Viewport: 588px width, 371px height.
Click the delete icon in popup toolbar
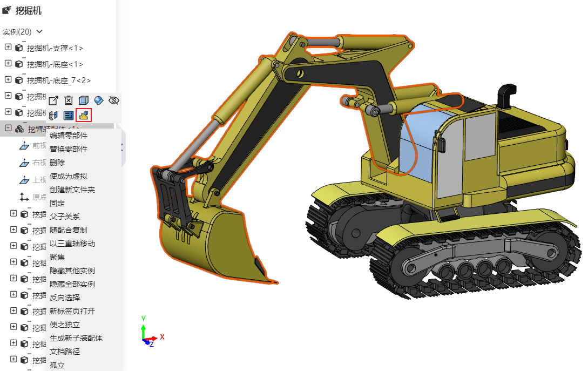pyautogui.click(x=69, y=100)
